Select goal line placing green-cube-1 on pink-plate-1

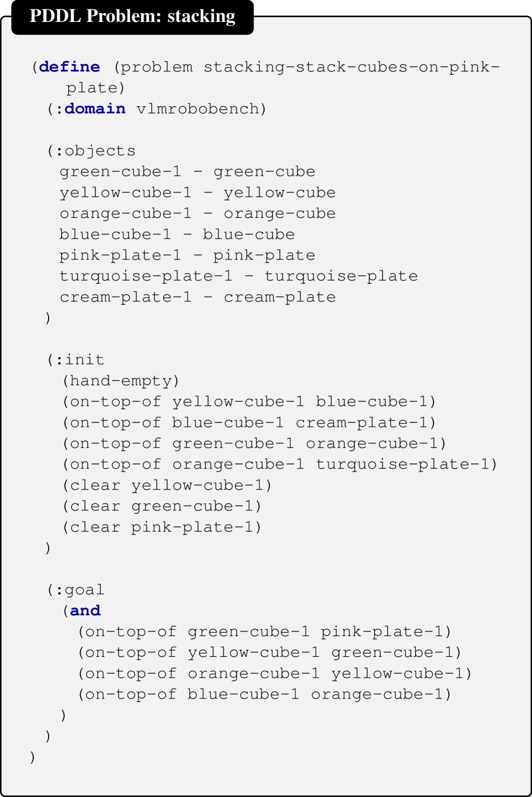pyautogui.click(x=265, y=632)
